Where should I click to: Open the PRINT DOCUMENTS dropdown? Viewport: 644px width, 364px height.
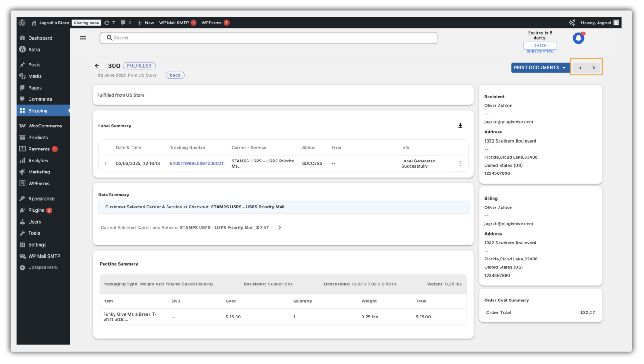pyautogui.click(x=540, y=68)
